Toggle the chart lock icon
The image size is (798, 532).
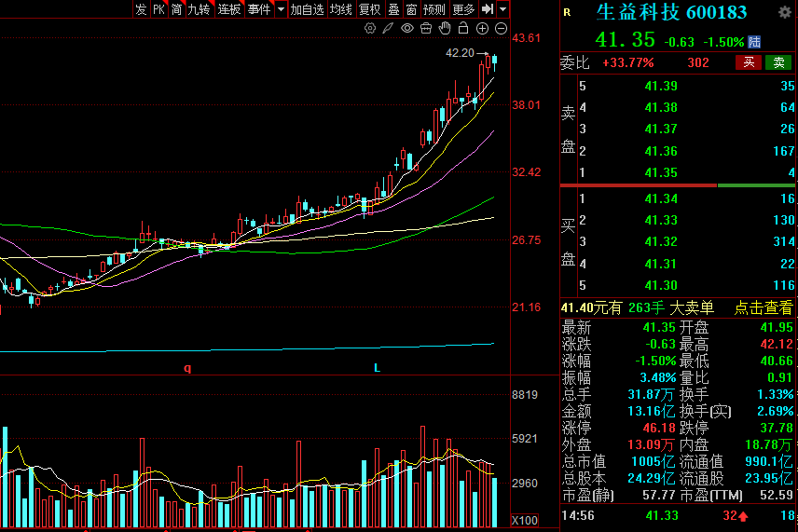pos(463,29)
